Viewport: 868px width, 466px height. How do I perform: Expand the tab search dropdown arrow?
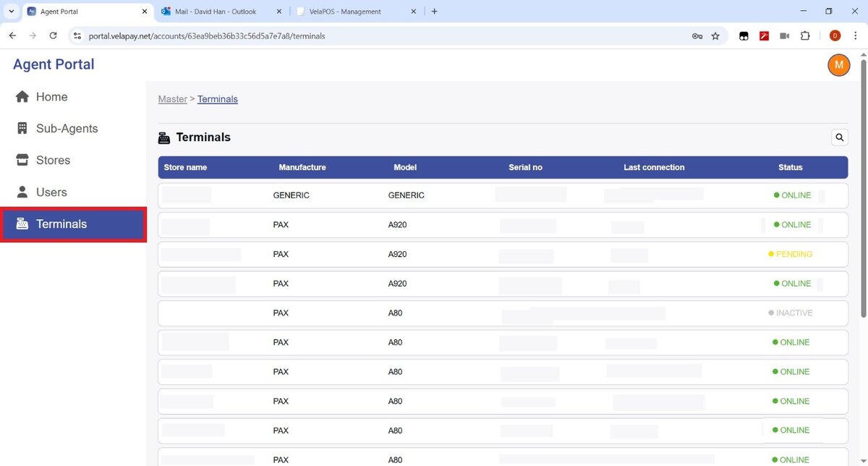(12, 12)
